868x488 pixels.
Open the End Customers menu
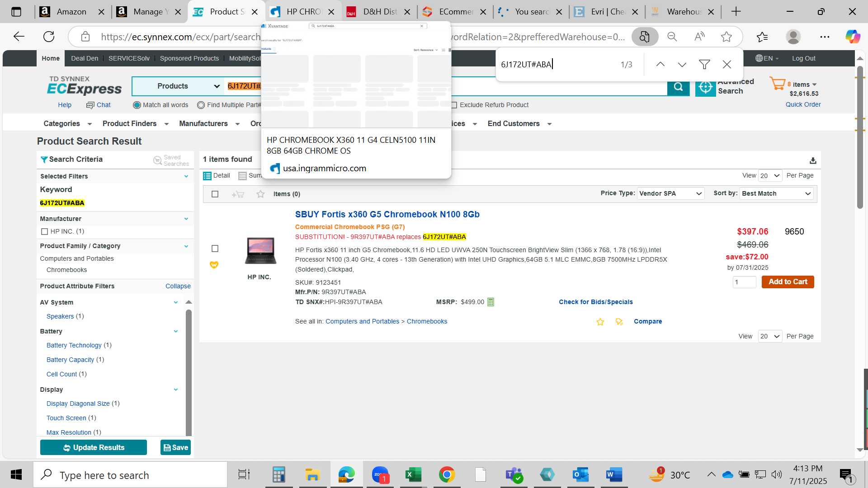pos(519,124)
